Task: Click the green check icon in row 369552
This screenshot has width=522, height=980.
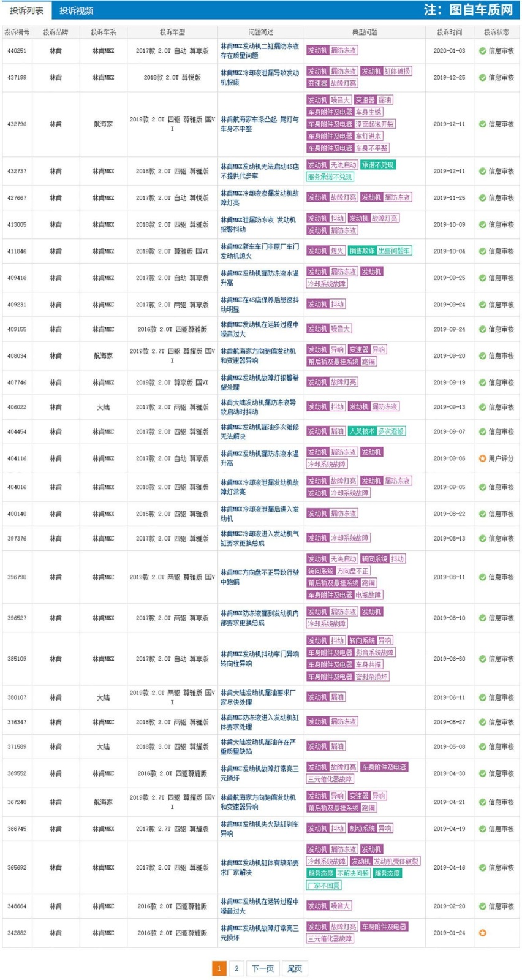Action: click(483, 773)
